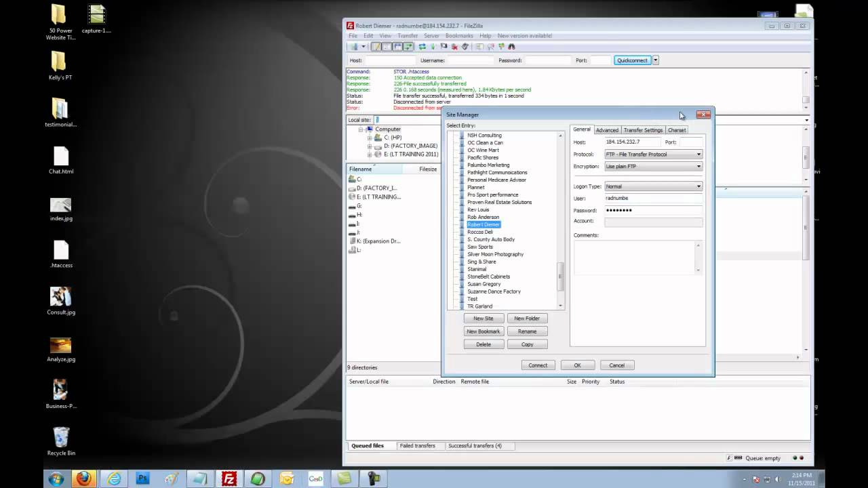This screenshot has height=488, width=868.
Task: Select Roccos Deli site entry
Action: (x=480, y=232)
